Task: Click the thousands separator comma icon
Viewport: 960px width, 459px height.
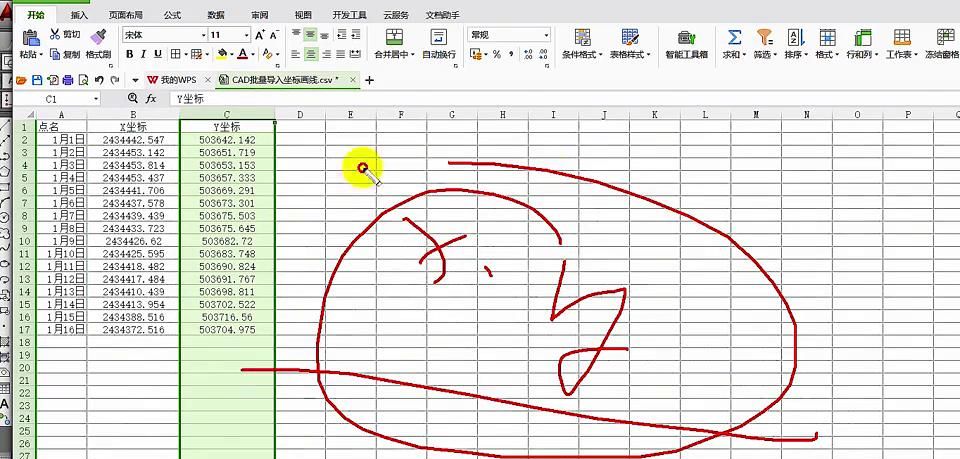Action: [x=510, y=54]
